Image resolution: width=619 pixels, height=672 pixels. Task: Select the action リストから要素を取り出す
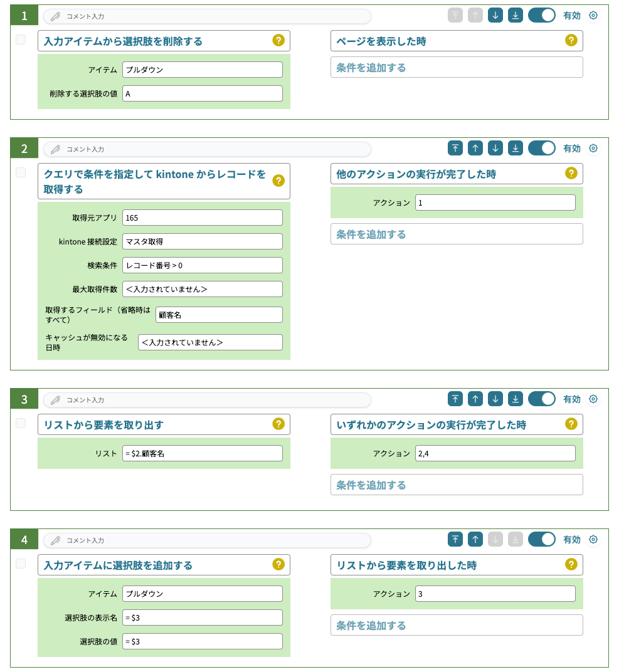pyautogui.click(x=164, y=424)
